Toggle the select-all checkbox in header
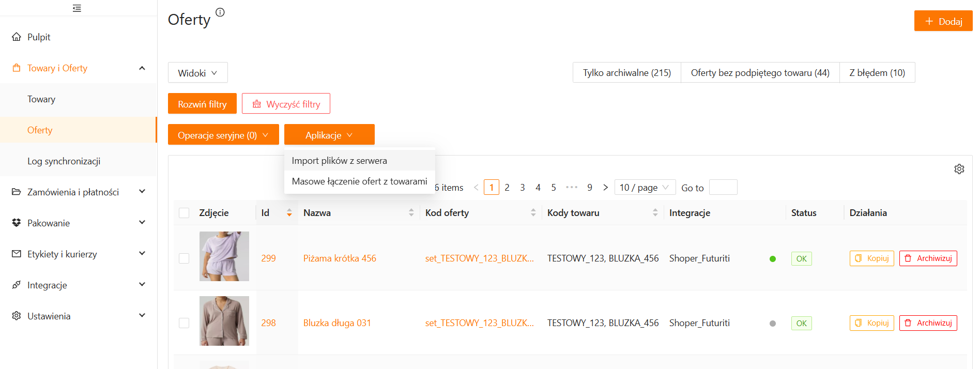 tap(184, 213)
